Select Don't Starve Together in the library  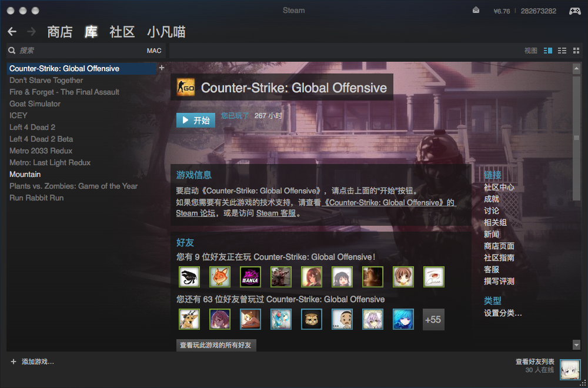[46, 80]
